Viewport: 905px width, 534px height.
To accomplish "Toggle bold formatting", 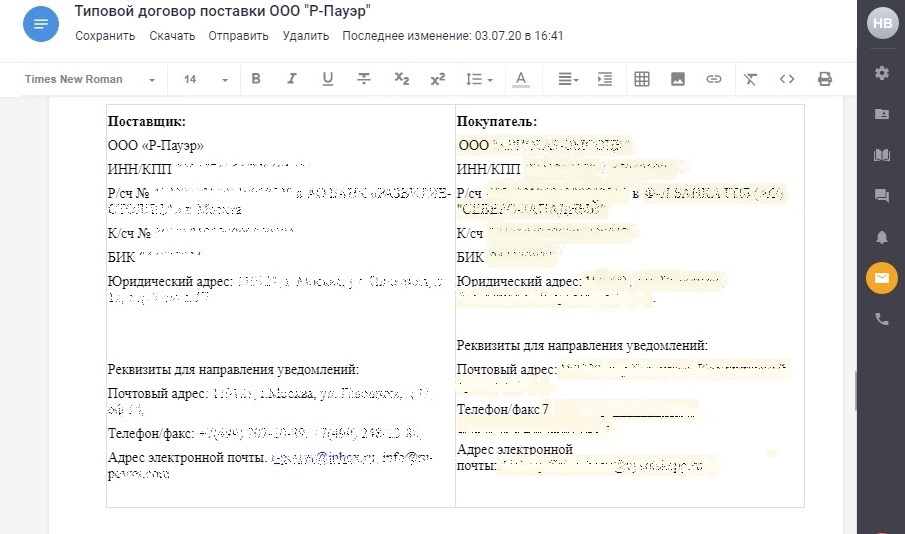I will pos(256,79).
